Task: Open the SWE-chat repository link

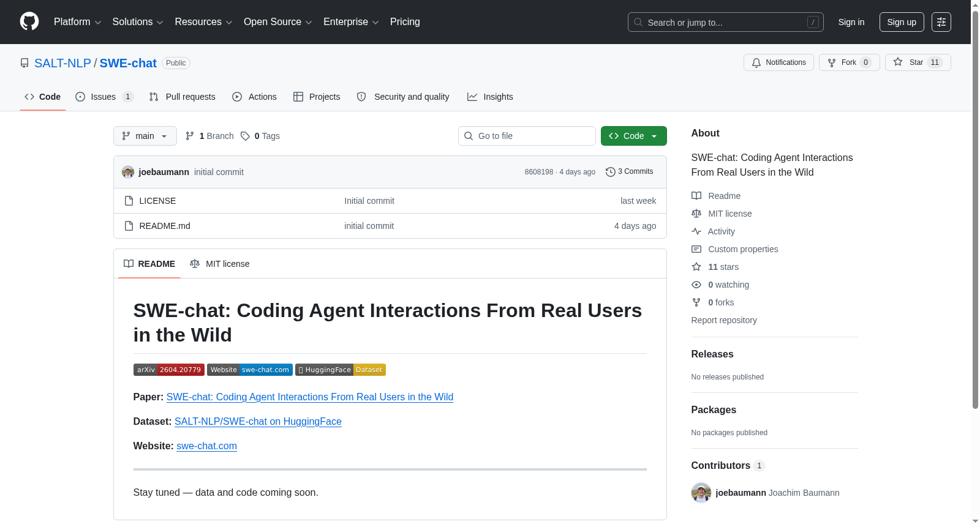Action: [128, 63]
